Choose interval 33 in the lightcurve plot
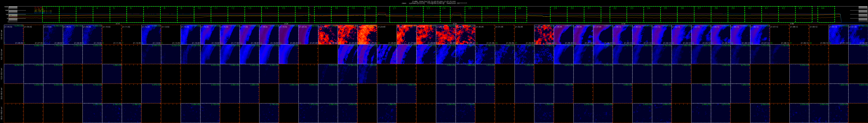This screenshot has height=123, width=868. tap(635, 15)
